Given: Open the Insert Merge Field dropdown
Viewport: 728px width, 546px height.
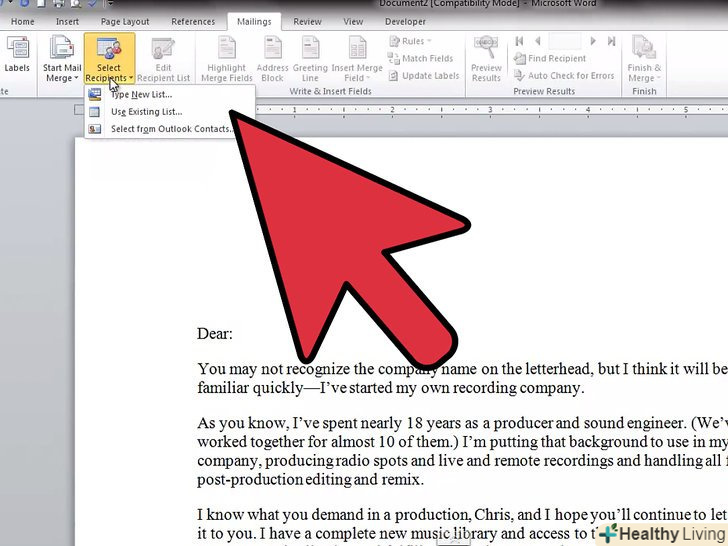Looking at the screenshot, I should (x=357, y=58).
